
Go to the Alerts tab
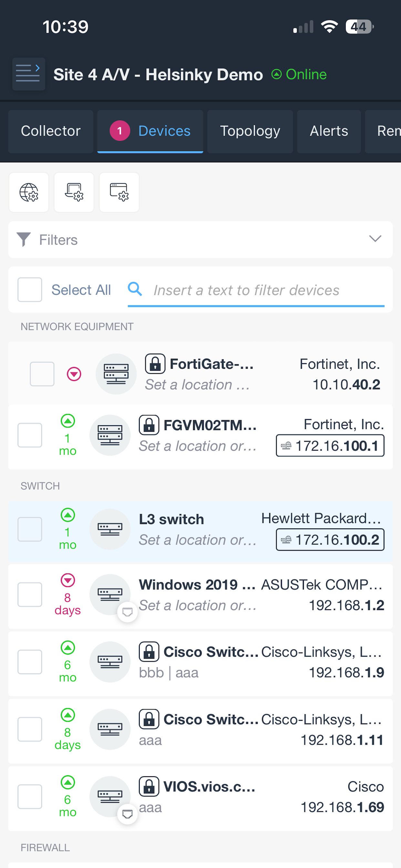click(x=329, y=131)
